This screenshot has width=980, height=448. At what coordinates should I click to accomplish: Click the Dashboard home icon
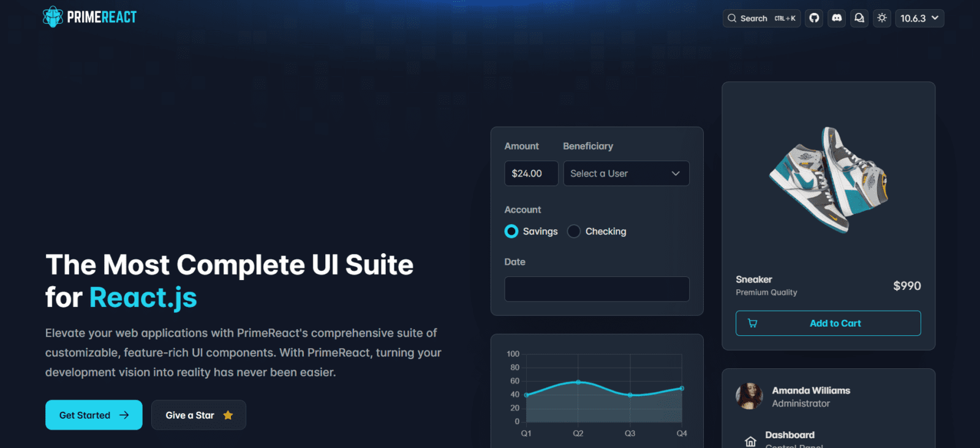point(750,442)
